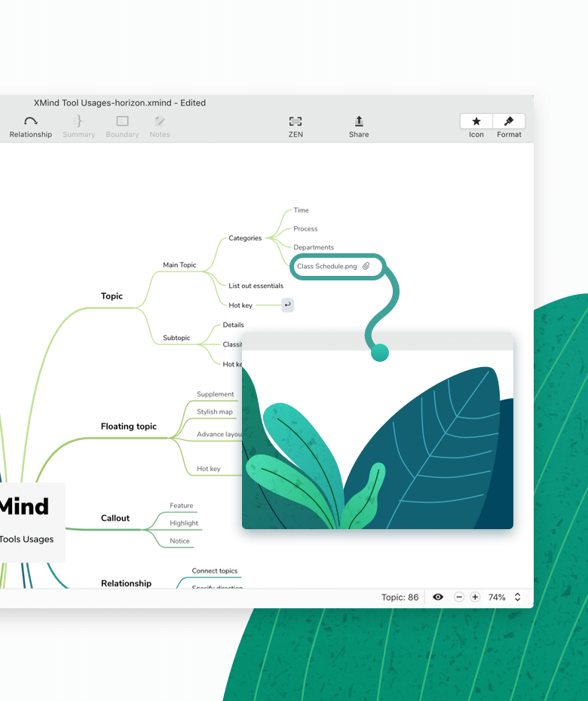Select the Relationship branch in the map
Image resolution: width=588 pixels, height=701 pixels.
tap(126, 583)
